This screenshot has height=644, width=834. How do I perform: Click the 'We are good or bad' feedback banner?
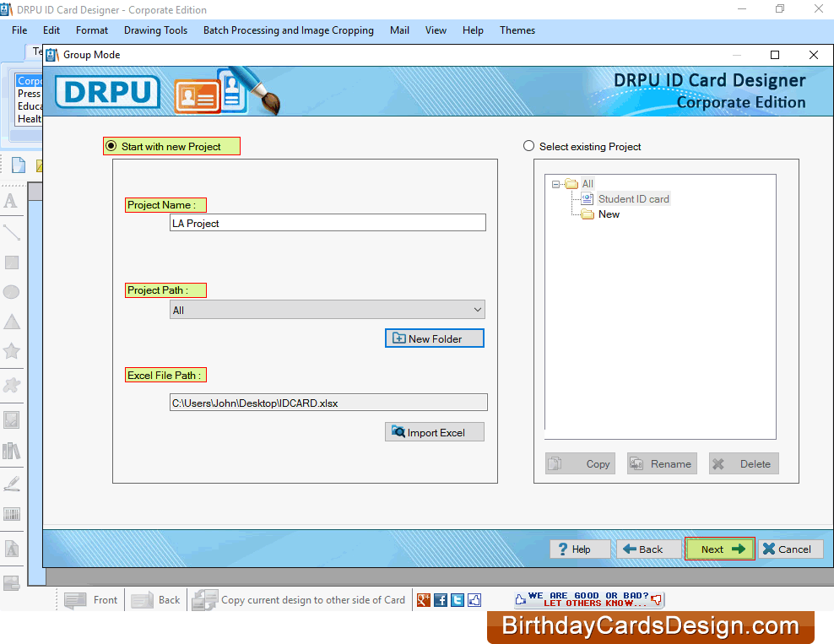click(x=589, y=599)
